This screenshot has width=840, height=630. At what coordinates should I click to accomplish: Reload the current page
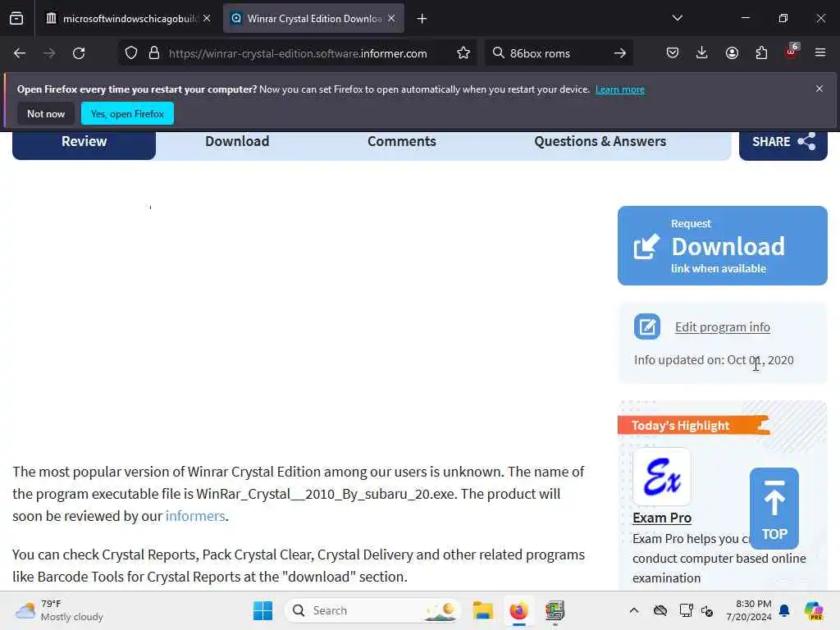(79, 53)
